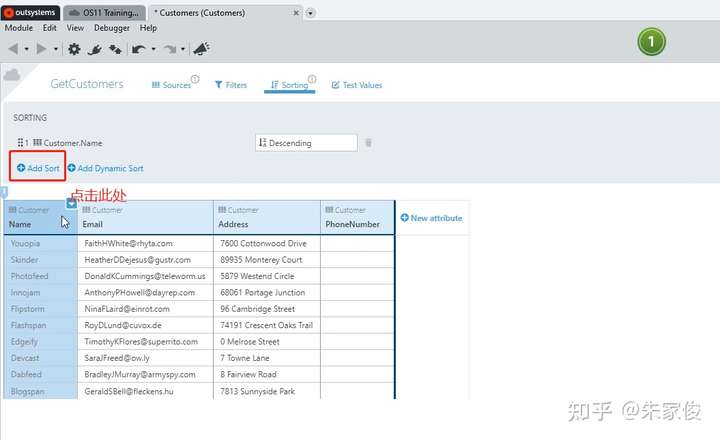Open the View menu
This screenshot has width=720, height=440.
pos(75,28)
